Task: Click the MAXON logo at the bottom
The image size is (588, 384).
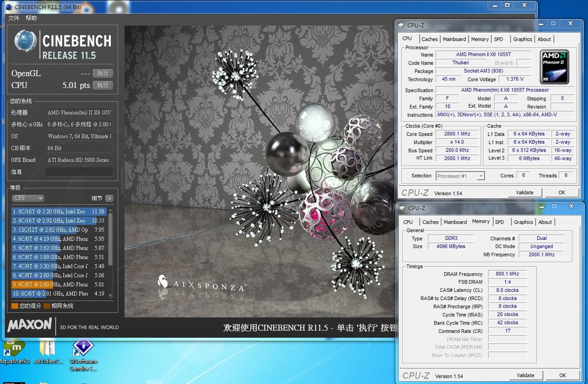Action: point(30,325)
